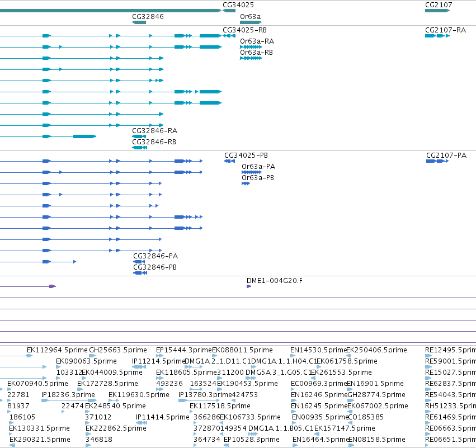Select the Or63a gene label
Image resolution: width=476 pixels, height=448 pixels.
(250, 16)
